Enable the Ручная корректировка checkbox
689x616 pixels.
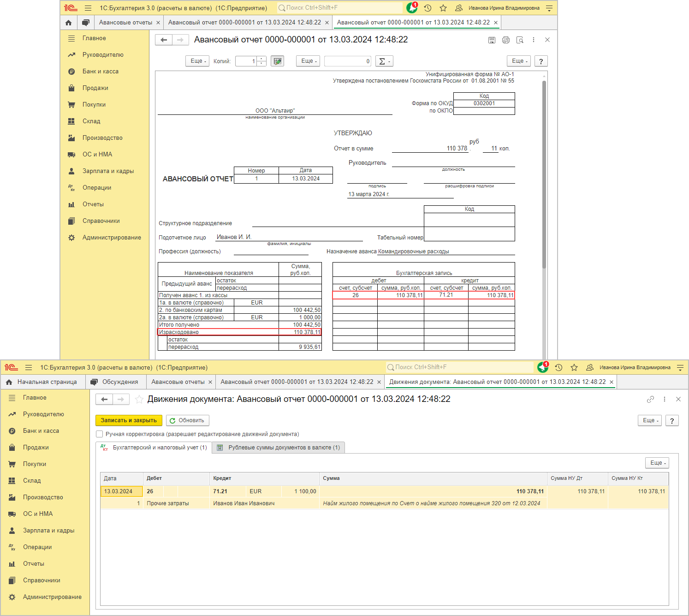tap(99, 434)
